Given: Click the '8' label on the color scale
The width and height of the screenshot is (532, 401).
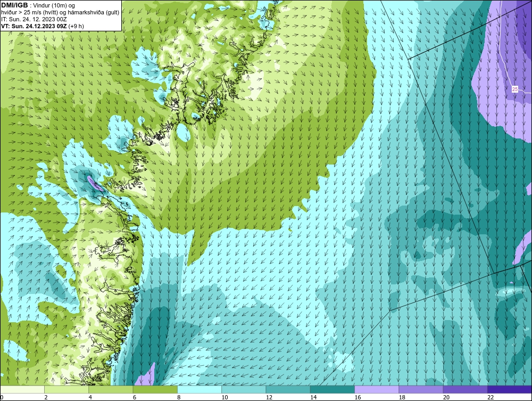Looking at the screenshot, I should coord(179,397).
